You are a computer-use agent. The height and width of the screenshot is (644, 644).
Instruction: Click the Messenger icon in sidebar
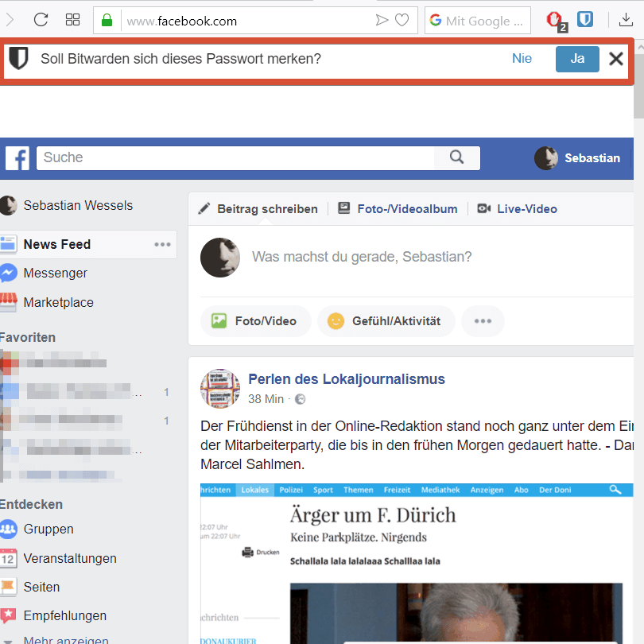click(8, 274)
